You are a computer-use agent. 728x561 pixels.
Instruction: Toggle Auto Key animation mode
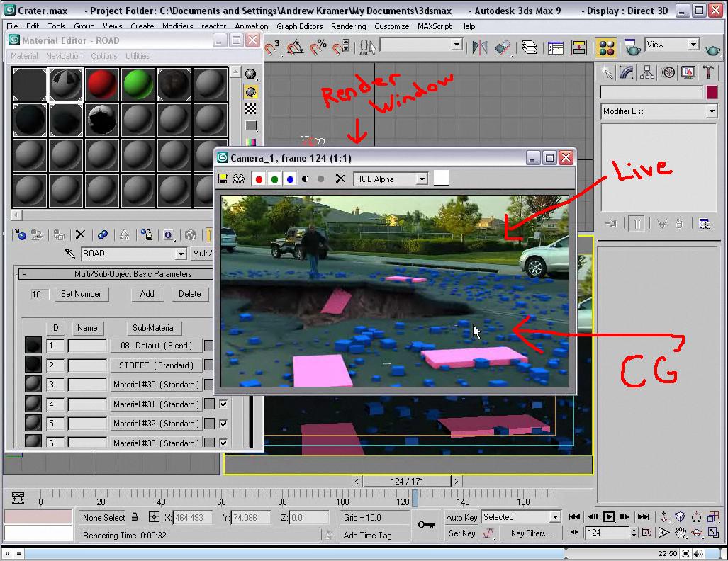(x=461, y=517)
